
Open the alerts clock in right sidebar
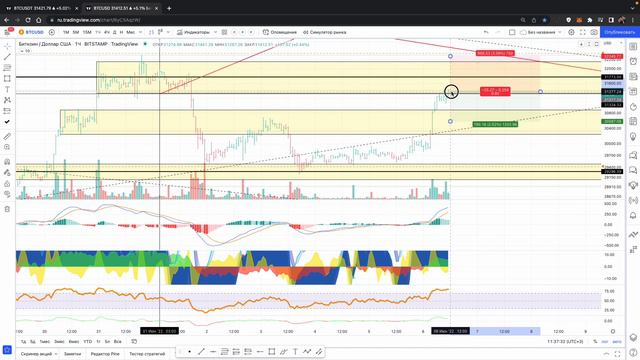coord(633,61)
